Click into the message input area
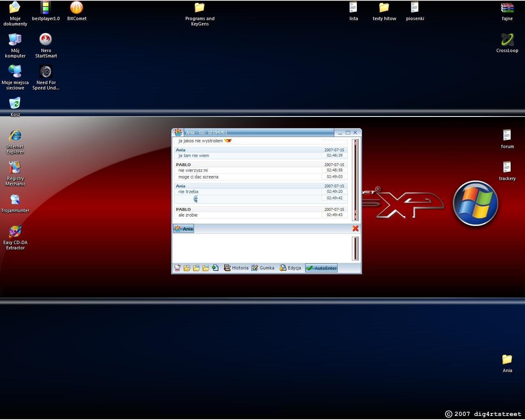 (262, 248)
